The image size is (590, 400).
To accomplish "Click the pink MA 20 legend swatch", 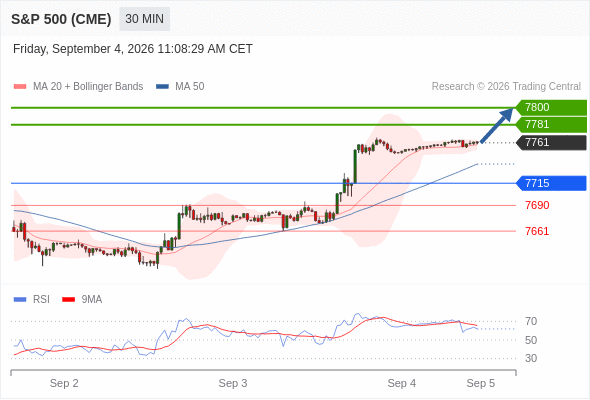I will pos(20,87).
